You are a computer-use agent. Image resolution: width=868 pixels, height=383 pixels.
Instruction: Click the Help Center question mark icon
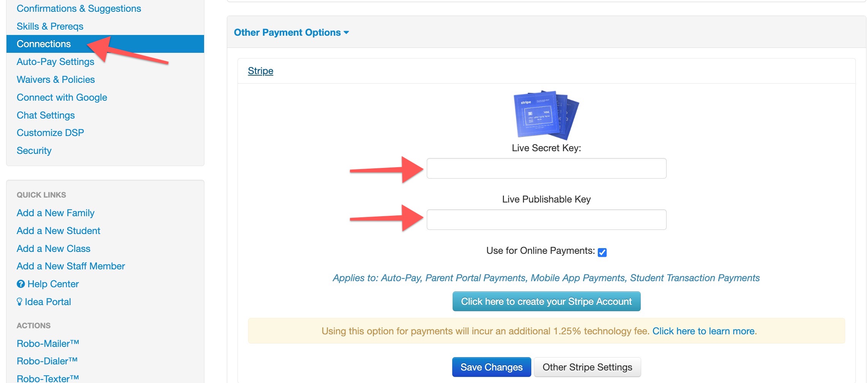(x=21, y=284)
